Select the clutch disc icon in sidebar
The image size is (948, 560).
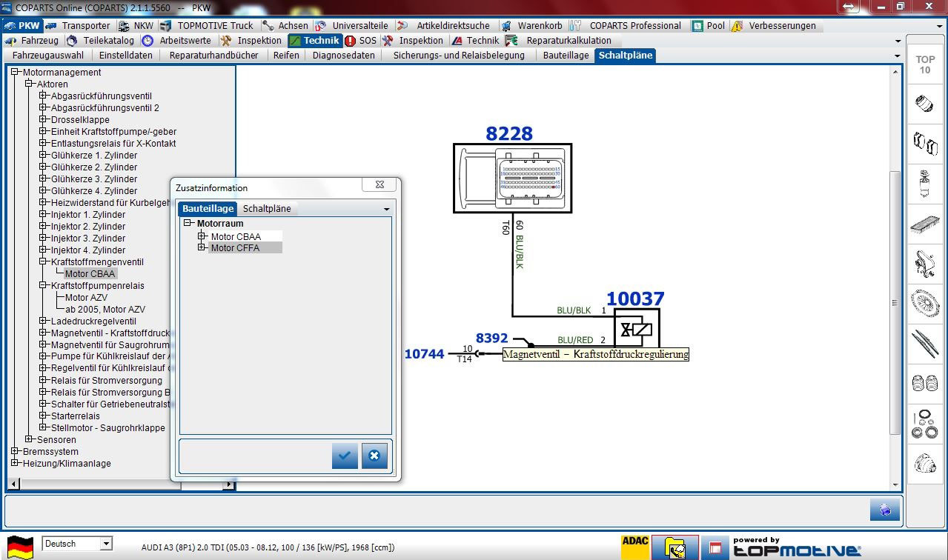pyautogui.click(x=924, y=303)
